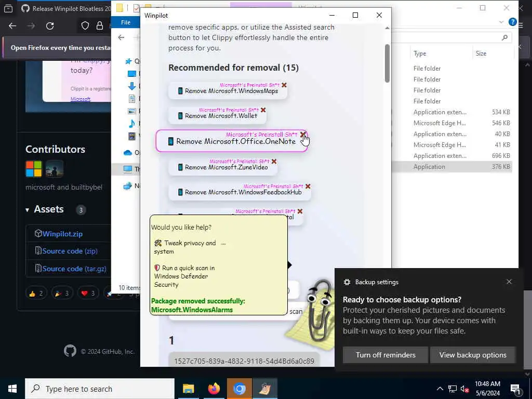Click the GitHub logo in page footer
Viewport: 532px width, 399px height.
(70, 351)
